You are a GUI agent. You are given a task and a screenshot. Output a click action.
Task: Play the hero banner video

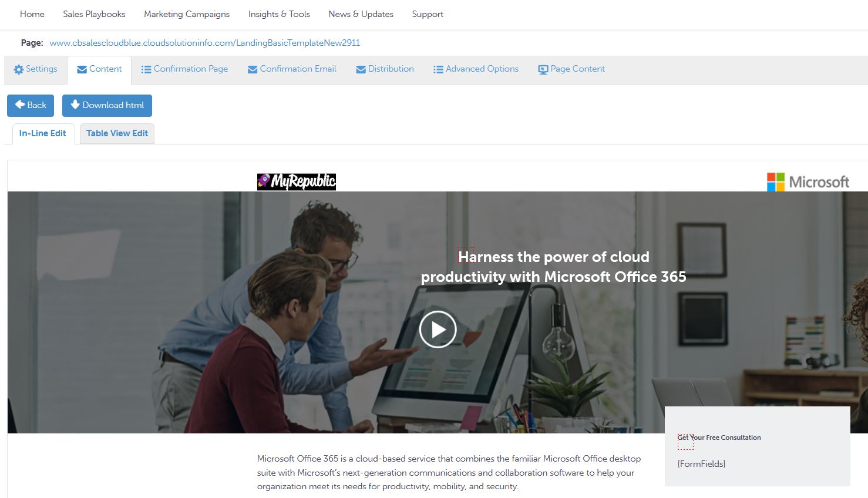[x=438, y=329]
